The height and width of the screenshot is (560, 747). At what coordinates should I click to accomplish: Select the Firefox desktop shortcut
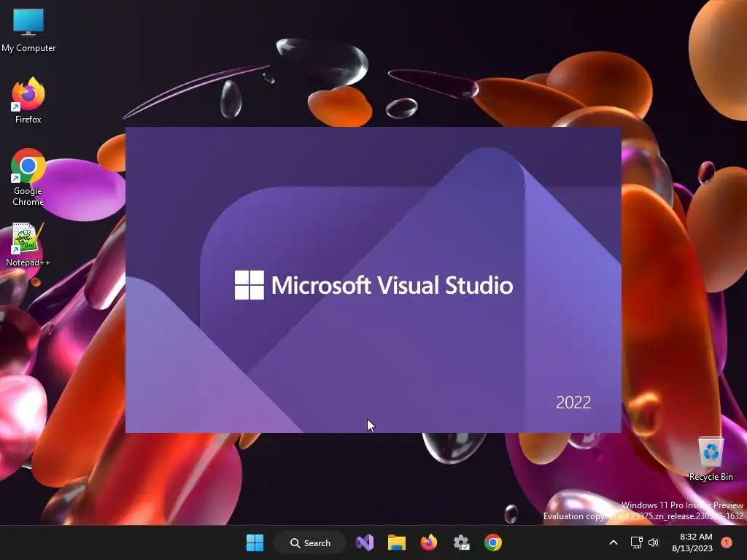pos(28,101)
